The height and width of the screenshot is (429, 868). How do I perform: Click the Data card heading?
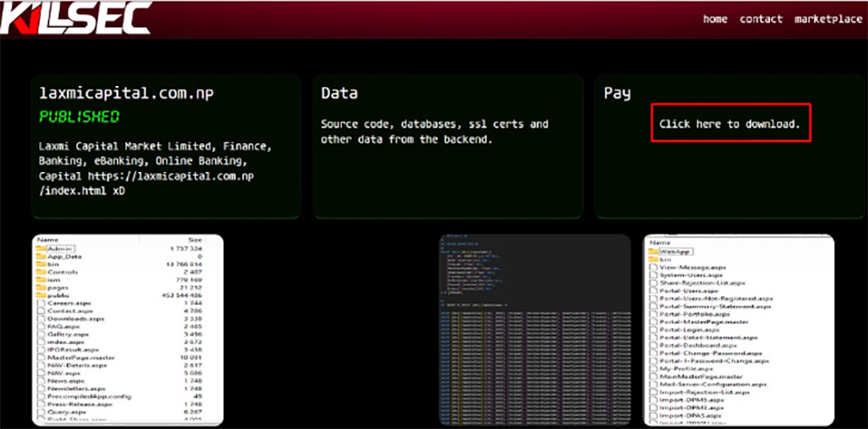339,93
